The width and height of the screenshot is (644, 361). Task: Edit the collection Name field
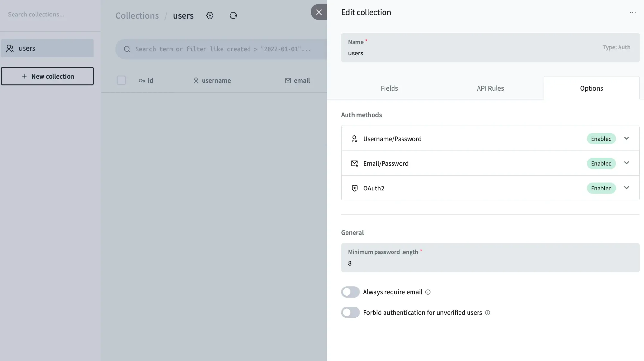tap(490, 48)
